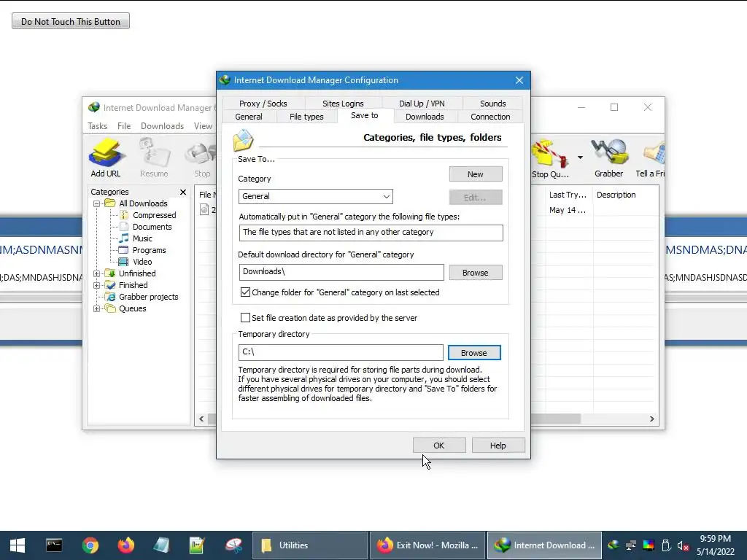The height and width of the screenshot is (560, 747).
Task: Switch to Utilities taskbar window
Action: (309, 545)
